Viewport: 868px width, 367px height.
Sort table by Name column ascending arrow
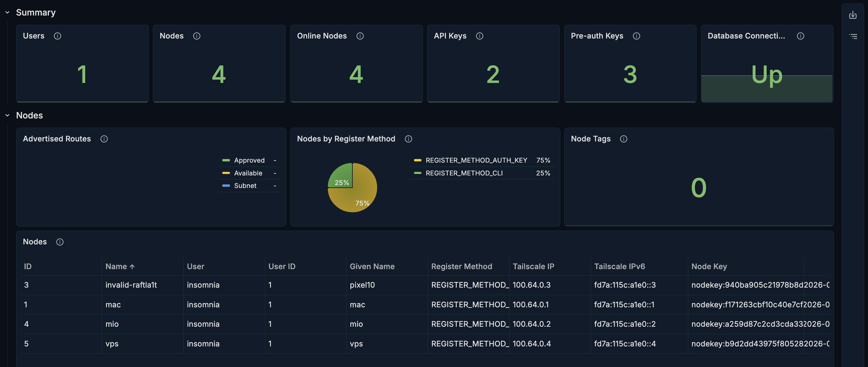132,267
